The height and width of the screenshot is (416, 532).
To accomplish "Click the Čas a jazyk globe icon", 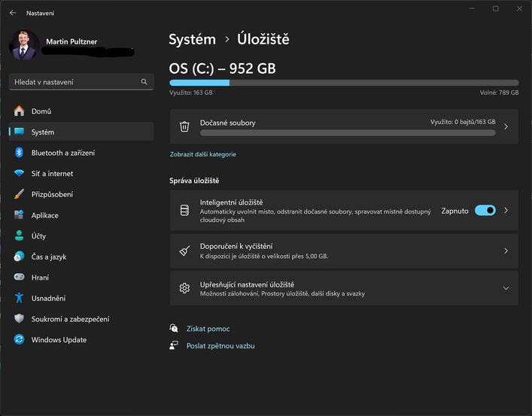I will click(19, 257).
